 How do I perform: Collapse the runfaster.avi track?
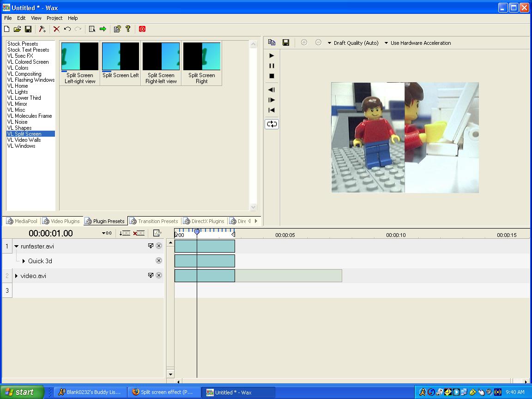tap(16, 247)
